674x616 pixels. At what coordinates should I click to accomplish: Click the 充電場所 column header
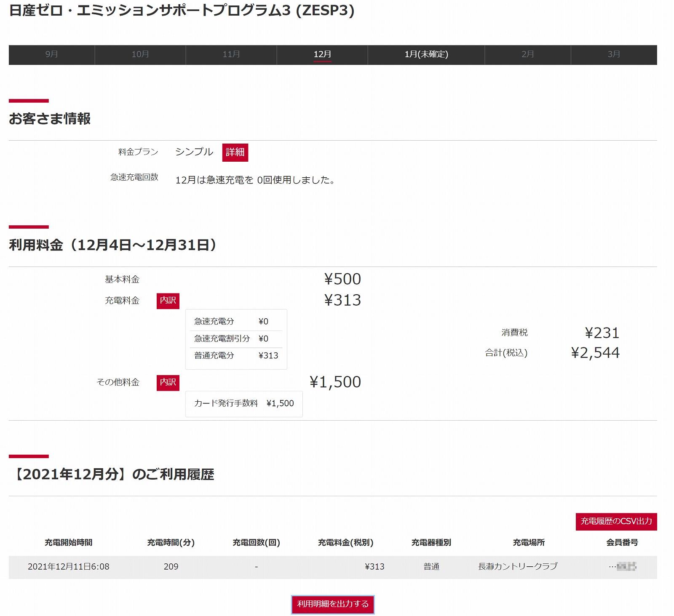(529, 542)
